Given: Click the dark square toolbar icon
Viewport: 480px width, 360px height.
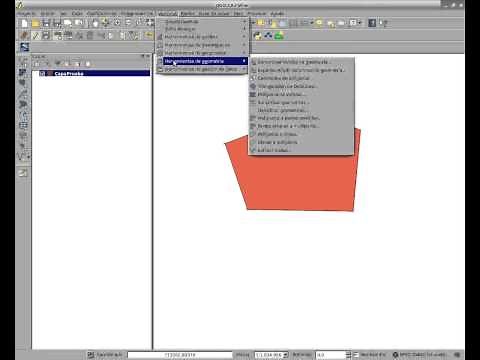Looking at the screenshot, I should click(372, 23).
